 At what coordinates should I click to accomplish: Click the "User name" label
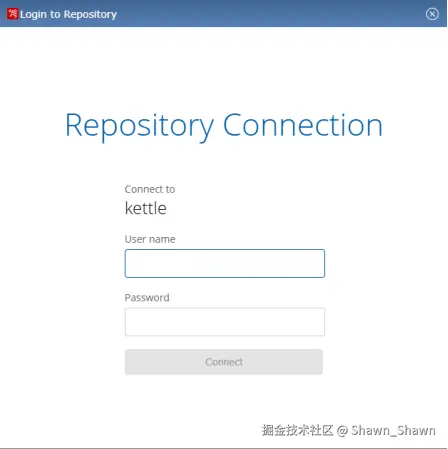click(x=150, y=239)
